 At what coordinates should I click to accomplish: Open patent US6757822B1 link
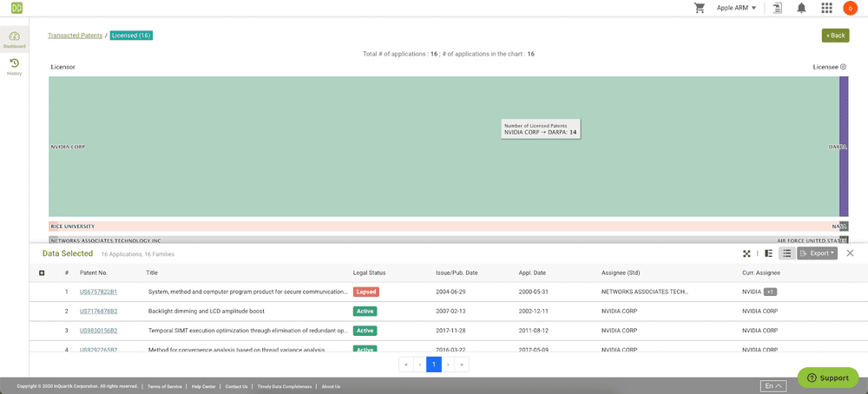pyautogui.click(x=99, y=292)
